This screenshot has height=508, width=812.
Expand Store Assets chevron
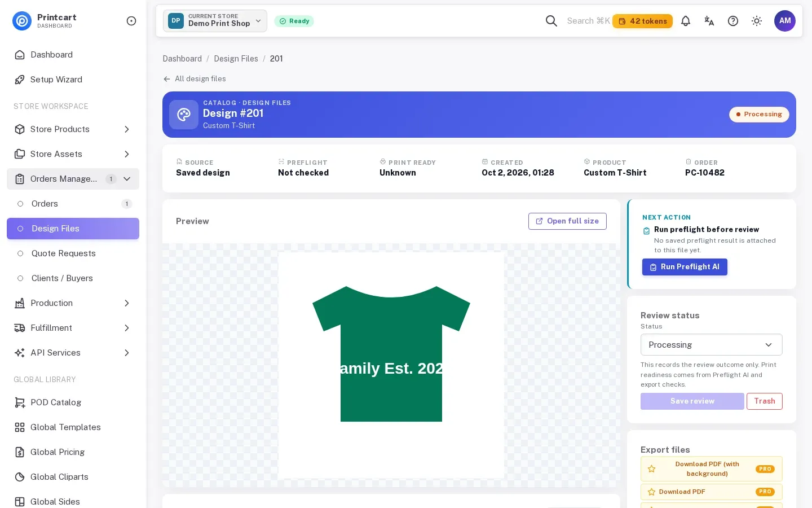[127, 154]
